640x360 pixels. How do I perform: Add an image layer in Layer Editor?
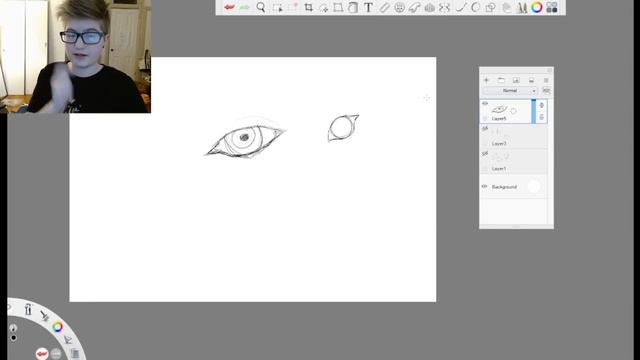(x=516, y=80)
